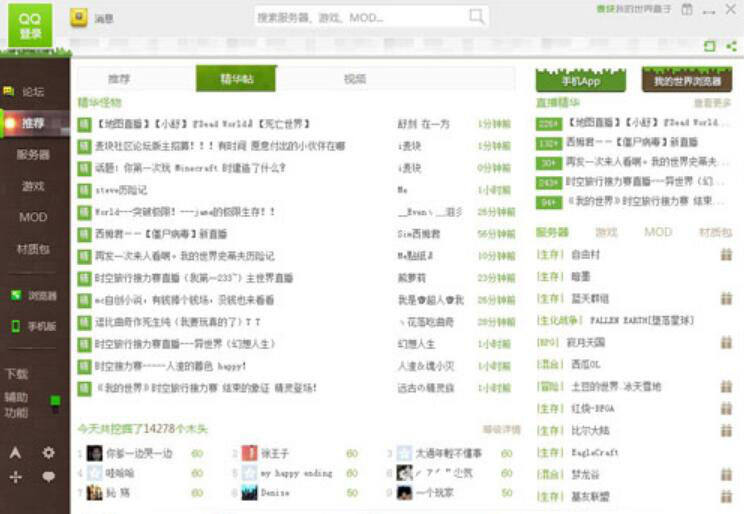The width and height of the screenshot is (744, 514).
Task: Switch to the 视频 tab
Action: click(355, 79)
